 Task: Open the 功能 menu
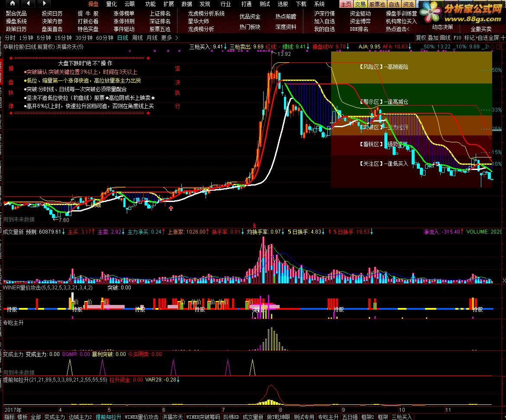tap(150, 4)
